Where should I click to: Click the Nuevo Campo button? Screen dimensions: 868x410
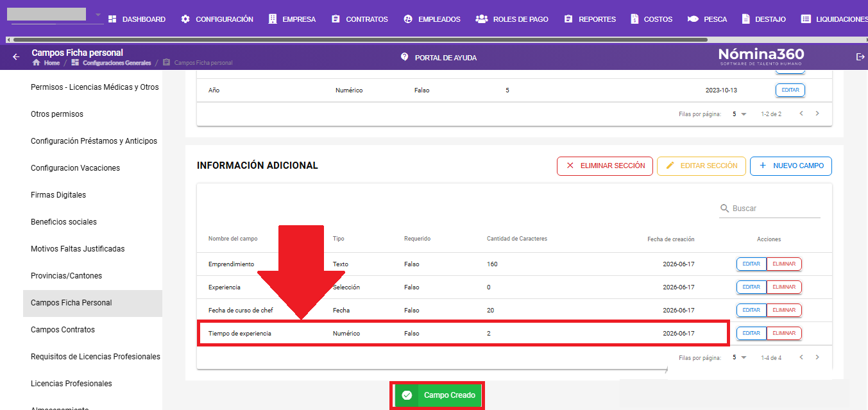coord(791,166)
